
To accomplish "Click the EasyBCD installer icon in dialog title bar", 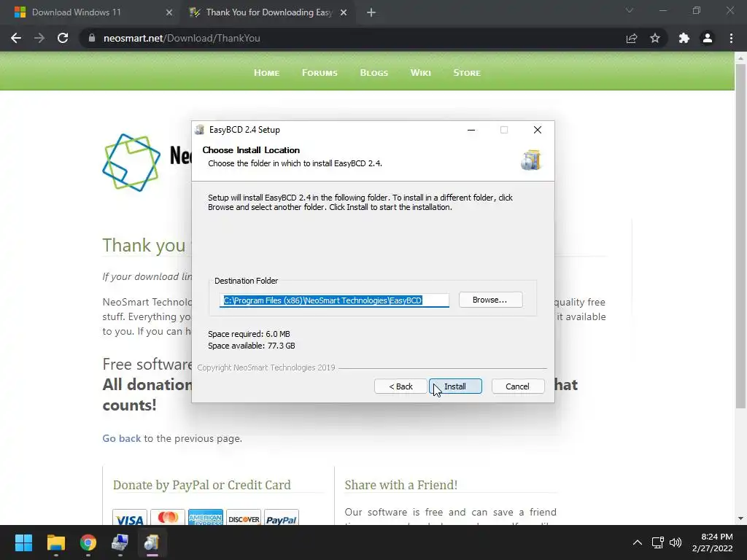I will point(200,130).
